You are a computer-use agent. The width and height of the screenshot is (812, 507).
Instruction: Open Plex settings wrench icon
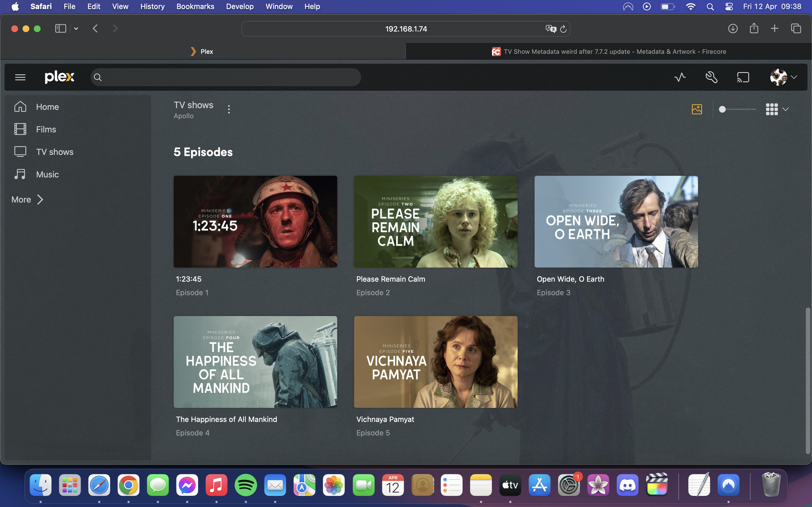[x=711, y=77]
